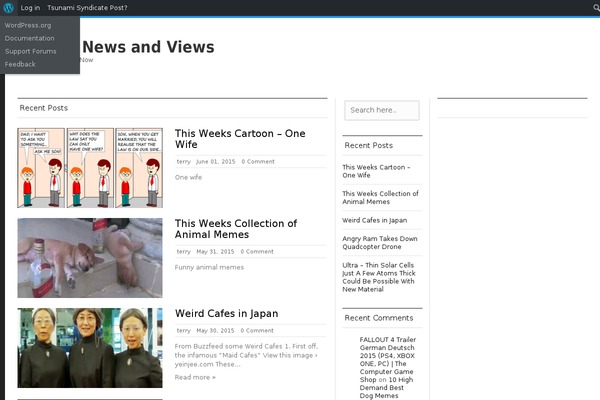Select Feedback in the dropdown menu
600x400 pixels.
click(20, 64)
